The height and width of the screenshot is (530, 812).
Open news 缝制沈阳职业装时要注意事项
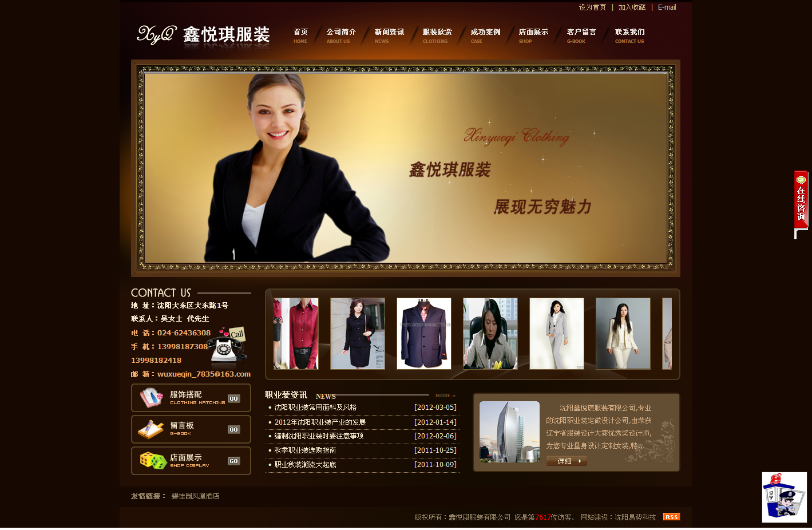point(319,436)
